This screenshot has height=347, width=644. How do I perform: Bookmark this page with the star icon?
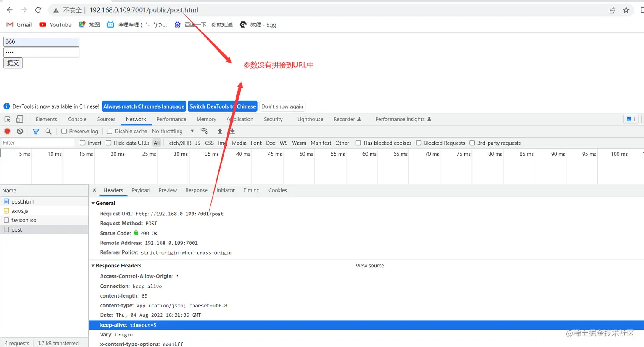point(626,10)
